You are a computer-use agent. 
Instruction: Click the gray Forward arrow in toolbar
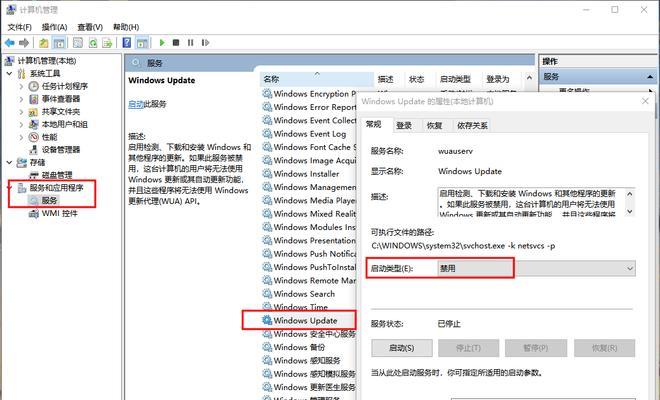click(24, 43)
